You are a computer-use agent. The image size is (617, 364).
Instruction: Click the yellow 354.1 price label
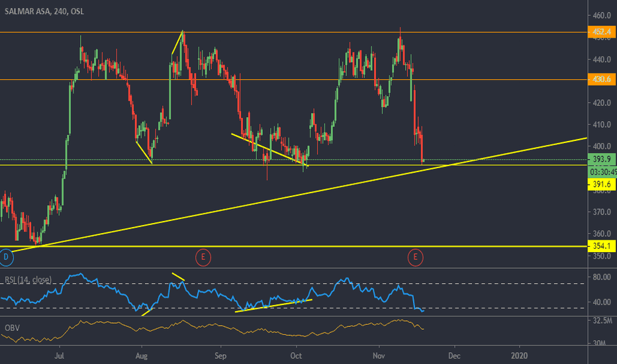[x=602, y=246]
